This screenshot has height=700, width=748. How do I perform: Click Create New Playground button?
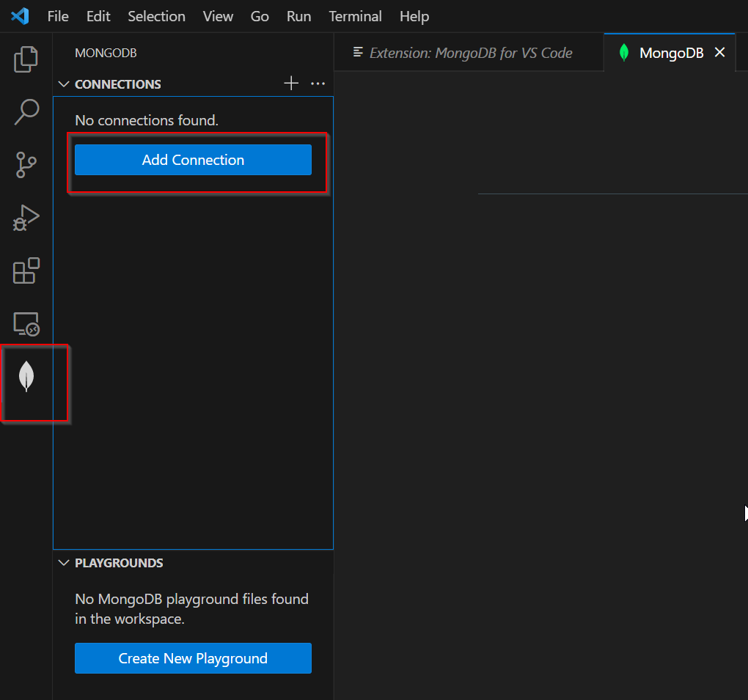tap(193, 658)
